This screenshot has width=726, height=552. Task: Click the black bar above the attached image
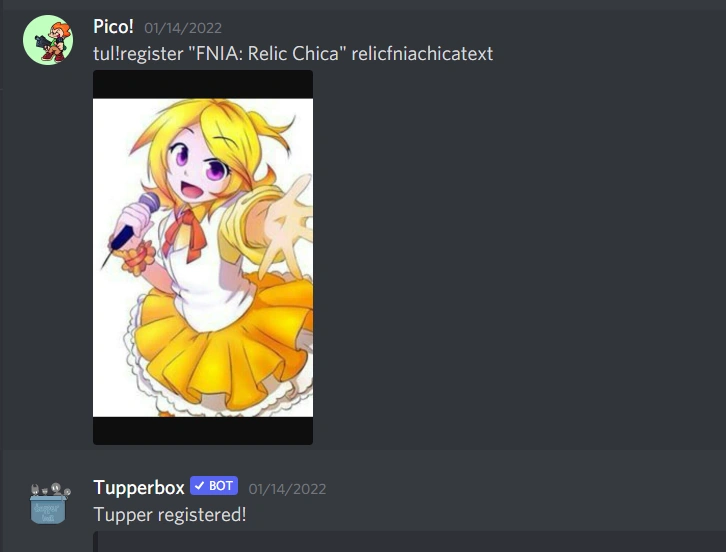(203, 84)
